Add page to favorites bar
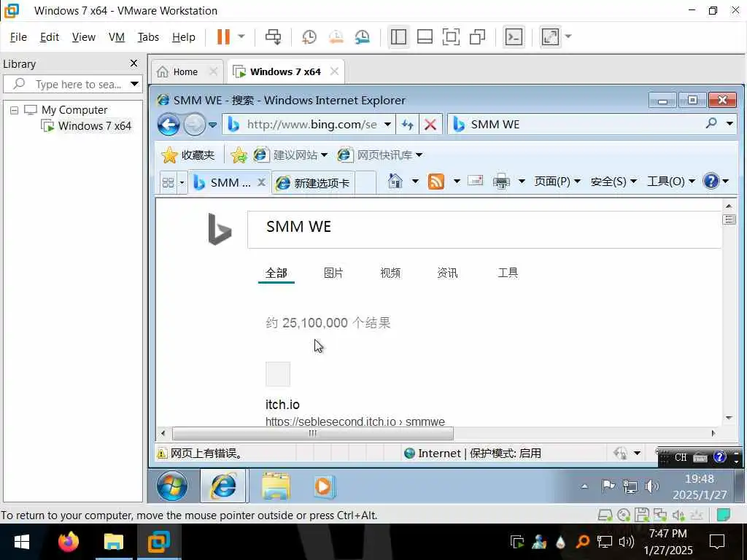747x560 pixels. coord(239,155)
